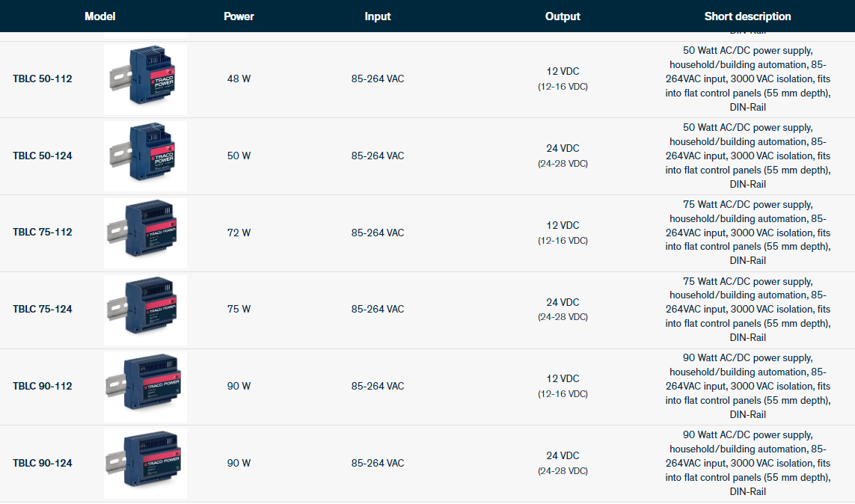Click the TBLC 75-112 model link
The width and height of the screenshot is (855, 504).
43,232
